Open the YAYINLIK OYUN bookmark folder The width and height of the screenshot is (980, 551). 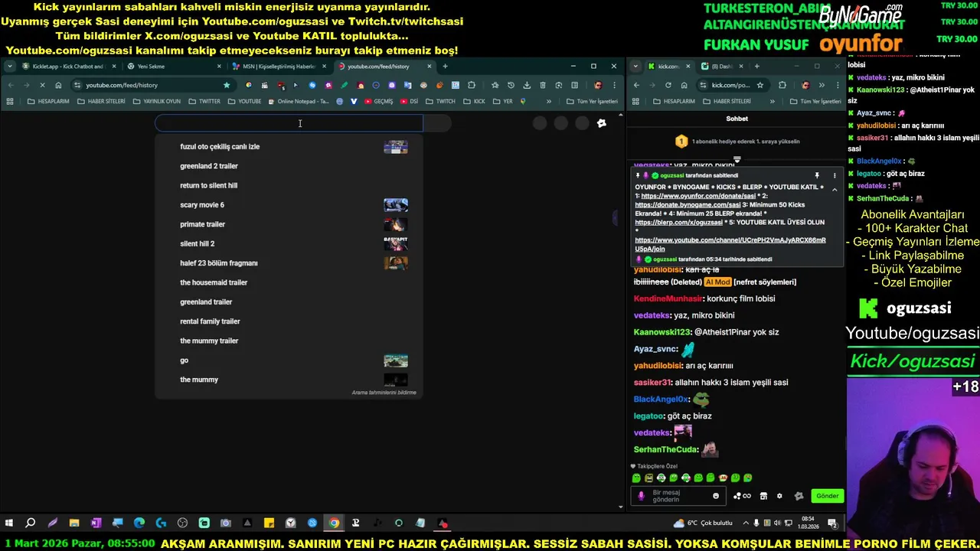[x=157, y=101]
